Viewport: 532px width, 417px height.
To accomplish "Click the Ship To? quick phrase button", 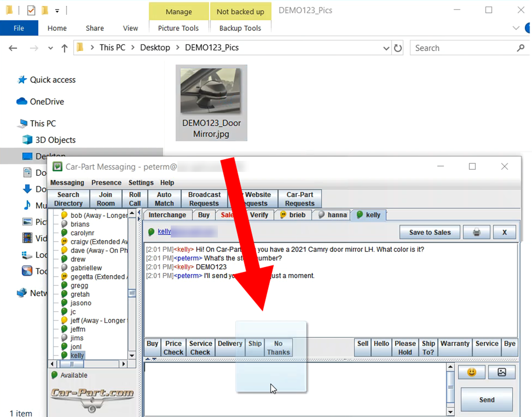I will point(428,348).
